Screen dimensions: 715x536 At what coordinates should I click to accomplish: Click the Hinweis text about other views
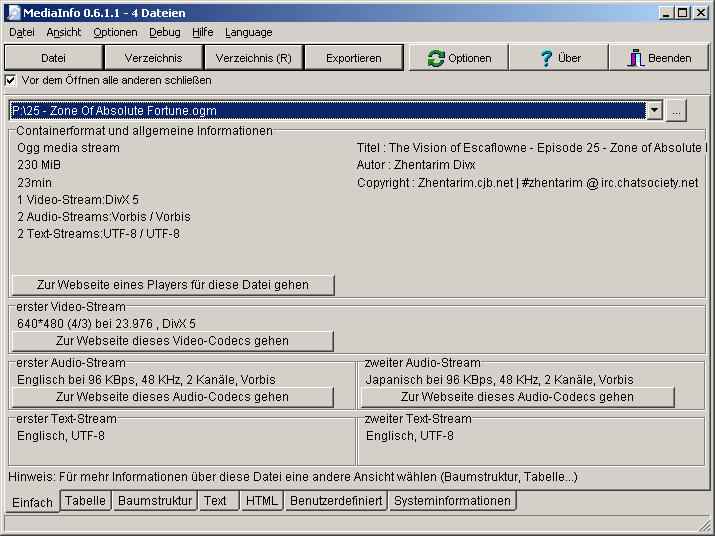click(293, 477)
